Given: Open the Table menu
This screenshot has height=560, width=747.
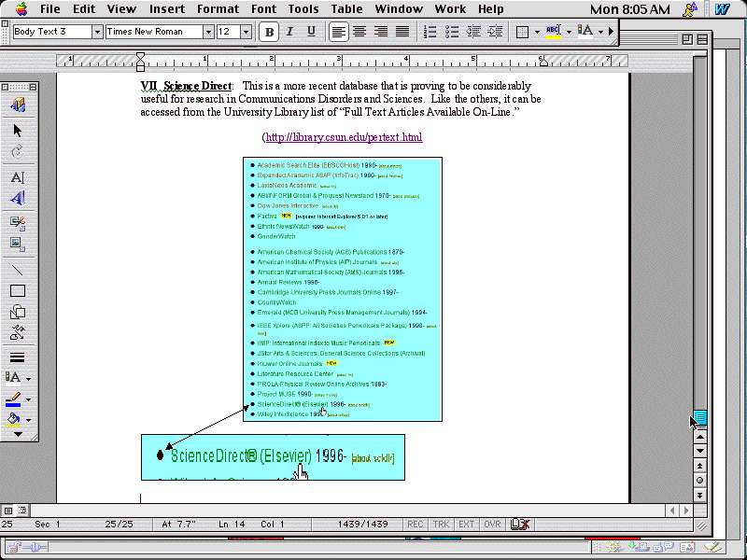Looking at the screenshot, I should click(x=346, y=9).
